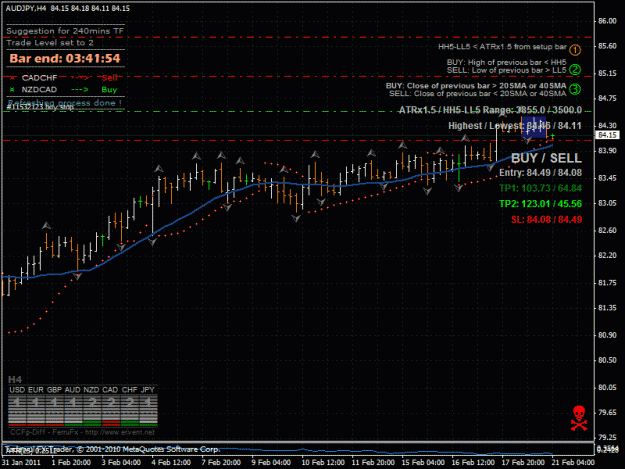Viewport: 625px width, 469px height.
Task: Click 'Suggestion for 240mins TF' text
Action: point(65,31)
